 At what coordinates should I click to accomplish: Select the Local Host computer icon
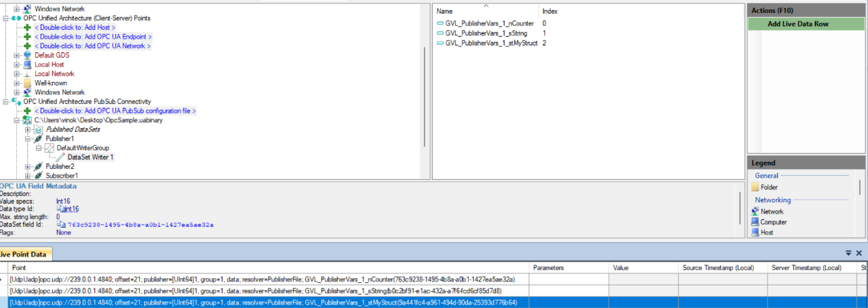tap(27, 64)
